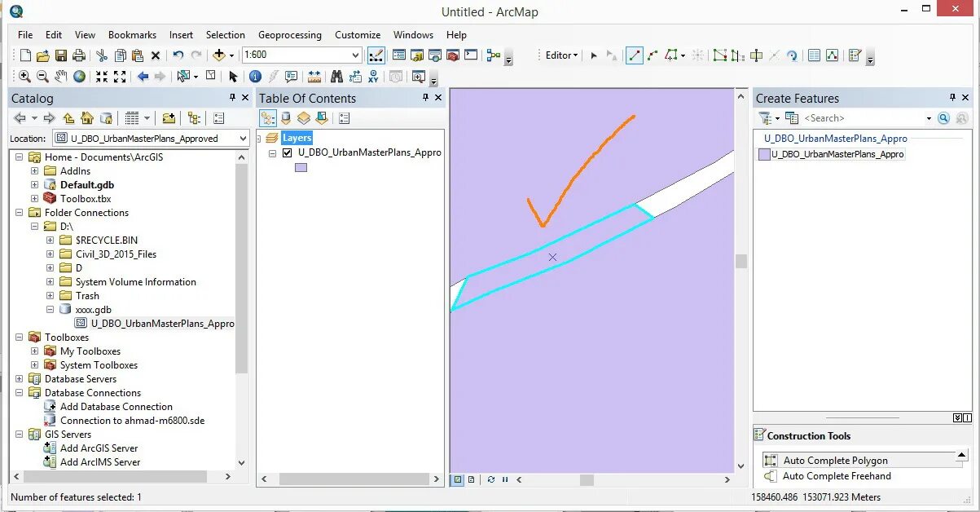Select the Measure ruler tool
The image size is (980, 512).
[x=314, y=77]
